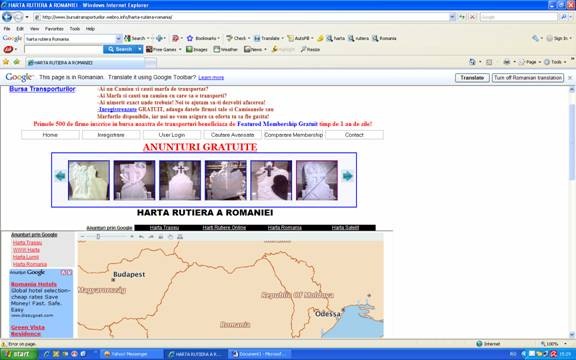The height and width of the screenshot is (360, 576).
Task: Find the word 'harta' via toolbar button
Action: (x=336, y=38)
